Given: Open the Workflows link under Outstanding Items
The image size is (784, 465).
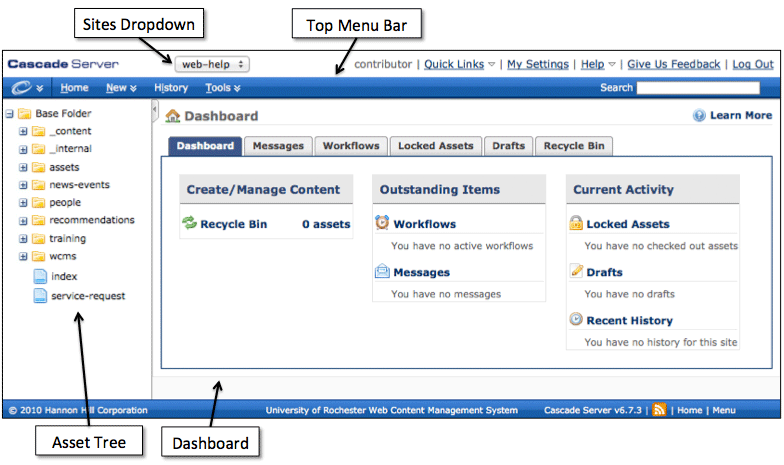Looking at the screenshot, I should (x=424, y=224).
